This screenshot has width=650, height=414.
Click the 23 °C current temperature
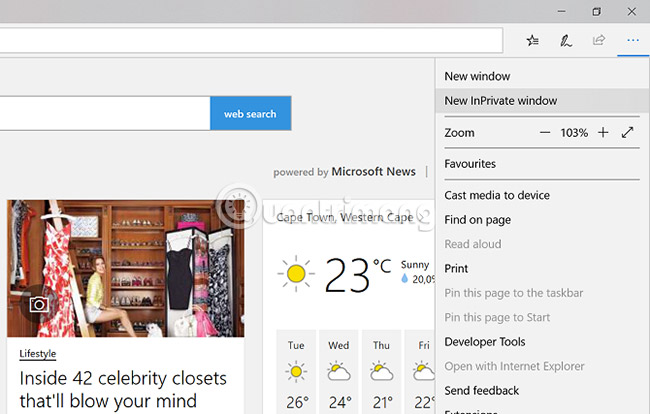point(357,275)
